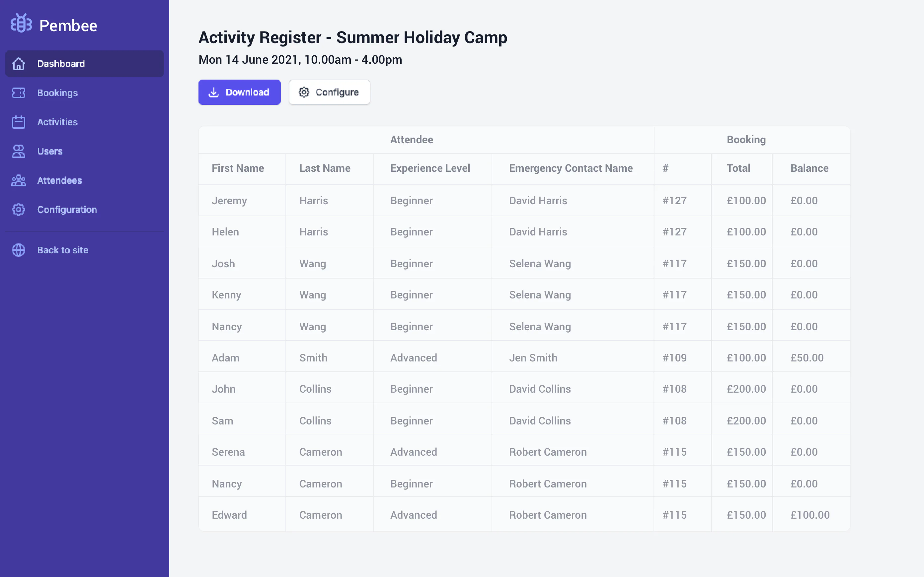Click the Activities calendar icon
This screenshot has width=924, height=577.
[x=18, y=122]
